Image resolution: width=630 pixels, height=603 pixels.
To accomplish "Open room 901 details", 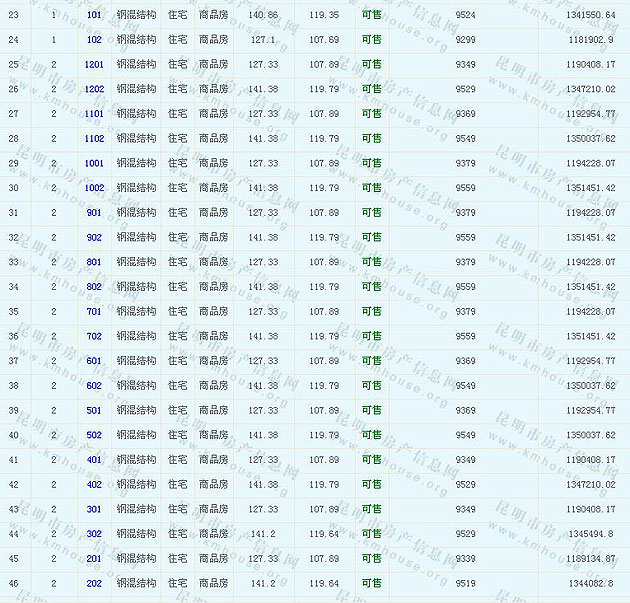I will 94,213.
